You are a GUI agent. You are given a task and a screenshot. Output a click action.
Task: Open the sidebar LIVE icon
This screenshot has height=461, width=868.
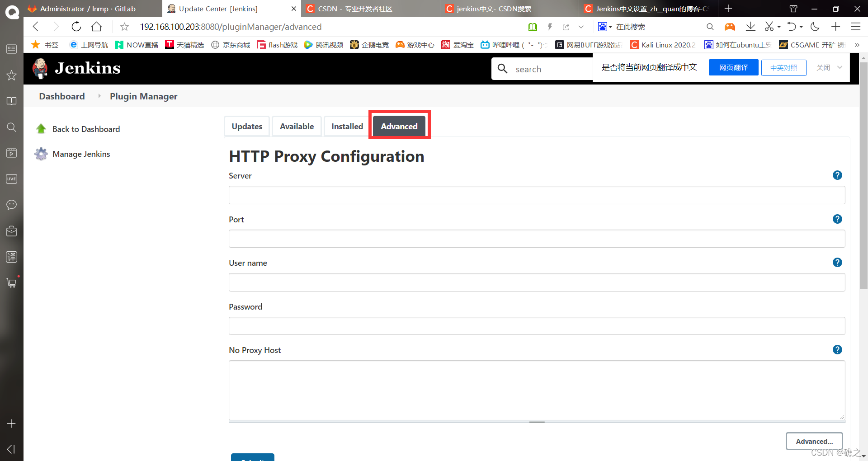(x=11, y=179)
